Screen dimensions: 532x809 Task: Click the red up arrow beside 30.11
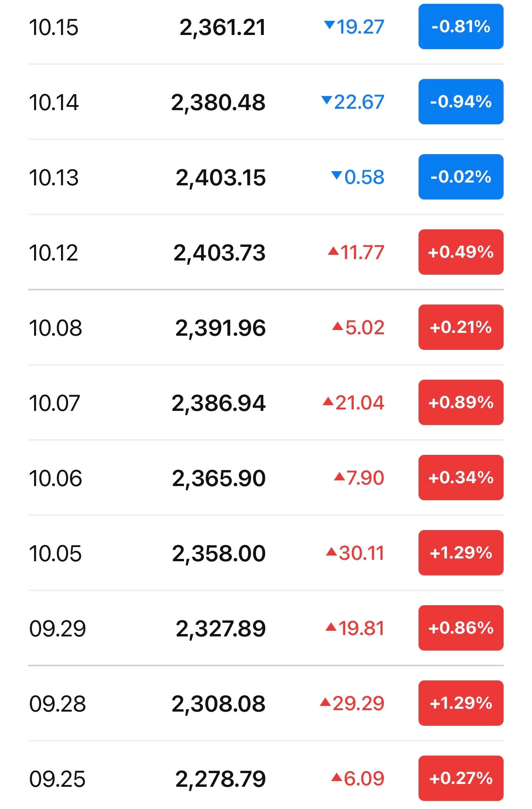pos(331,552)
